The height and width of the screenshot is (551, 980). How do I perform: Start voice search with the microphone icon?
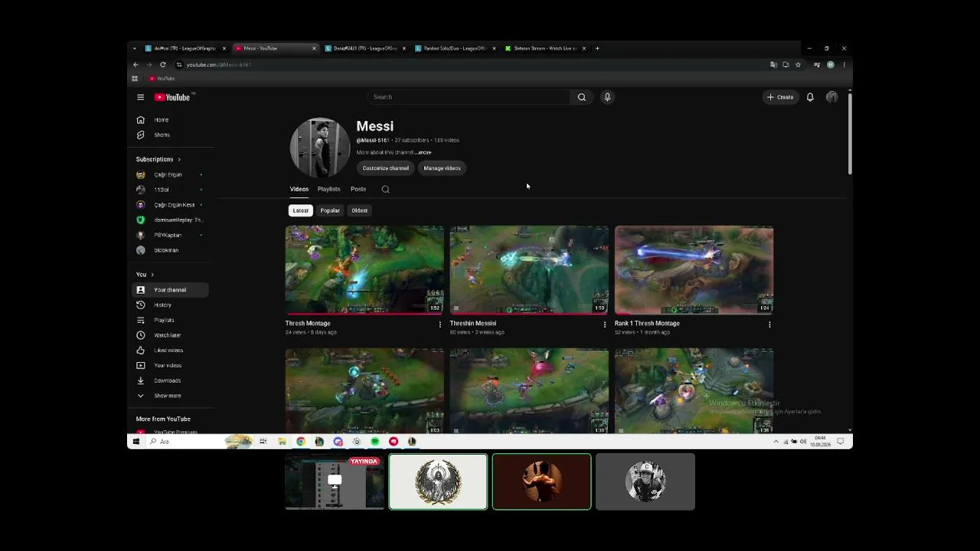(607, 97)
